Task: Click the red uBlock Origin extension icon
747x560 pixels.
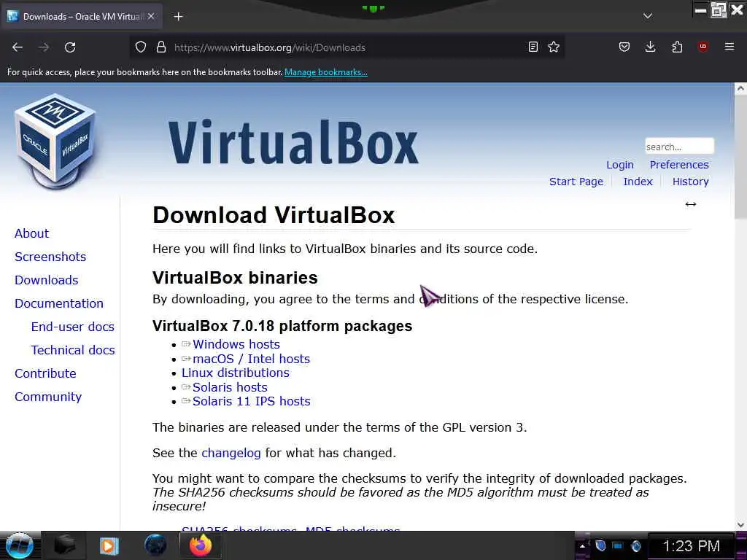Action: pos(703,46)
